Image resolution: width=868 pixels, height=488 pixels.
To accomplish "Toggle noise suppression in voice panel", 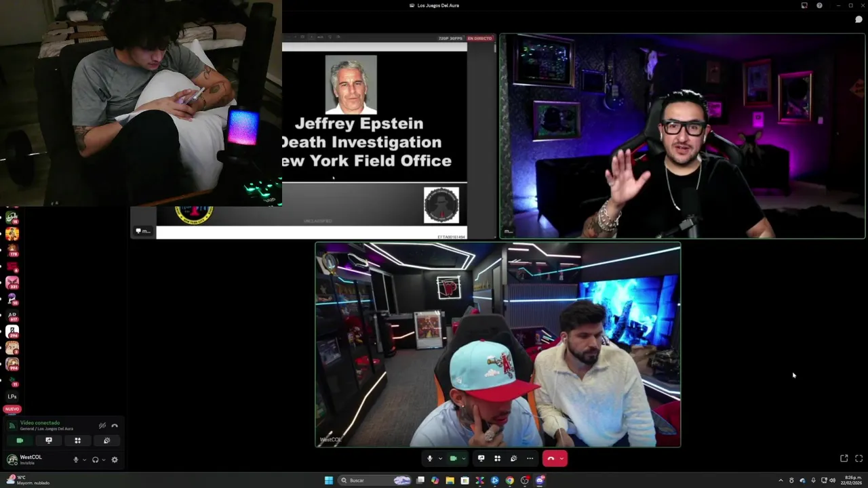I will click(102, 426).
